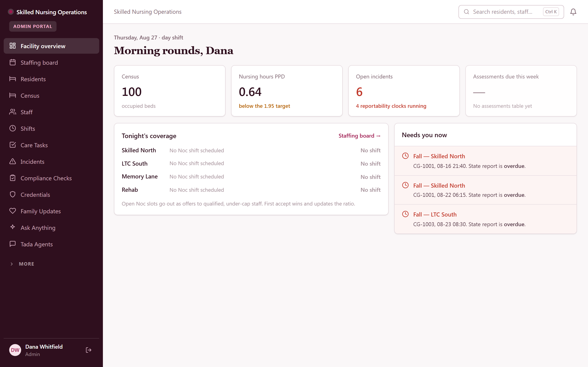Click the DW user avatar
The width and height of the screenshot is (588, 367).
15,350
